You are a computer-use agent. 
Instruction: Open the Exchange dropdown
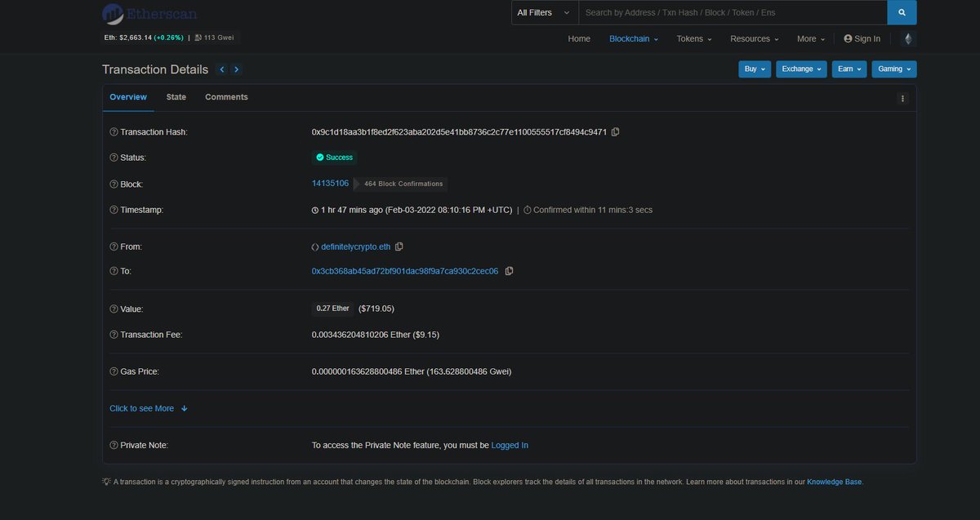pyautogui.click(x=801, y=69)
